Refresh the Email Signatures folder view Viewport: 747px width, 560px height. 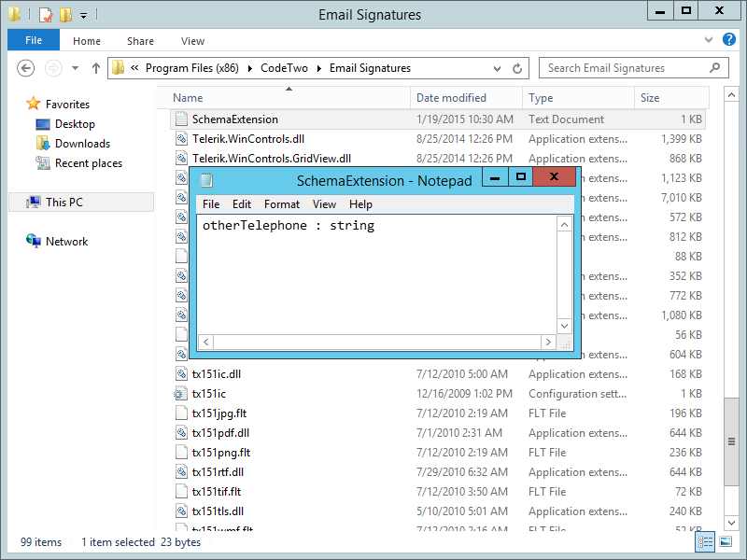[x=517, y=68]
